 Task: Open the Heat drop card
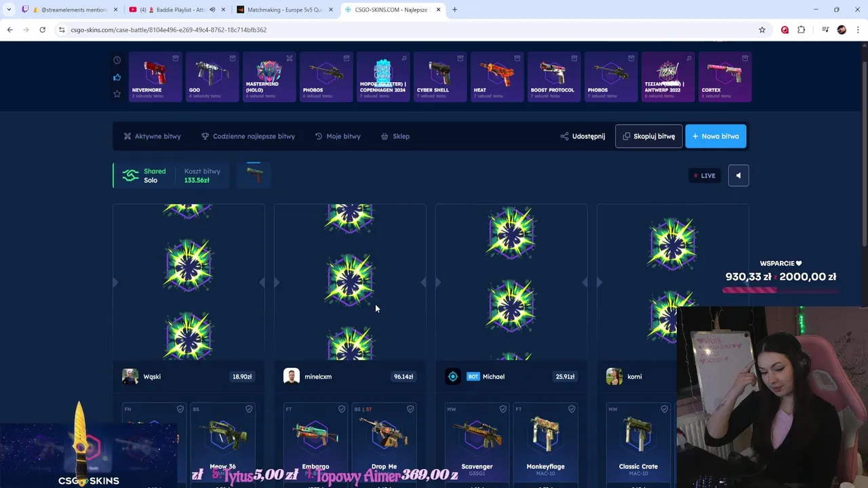click(496, 77)
